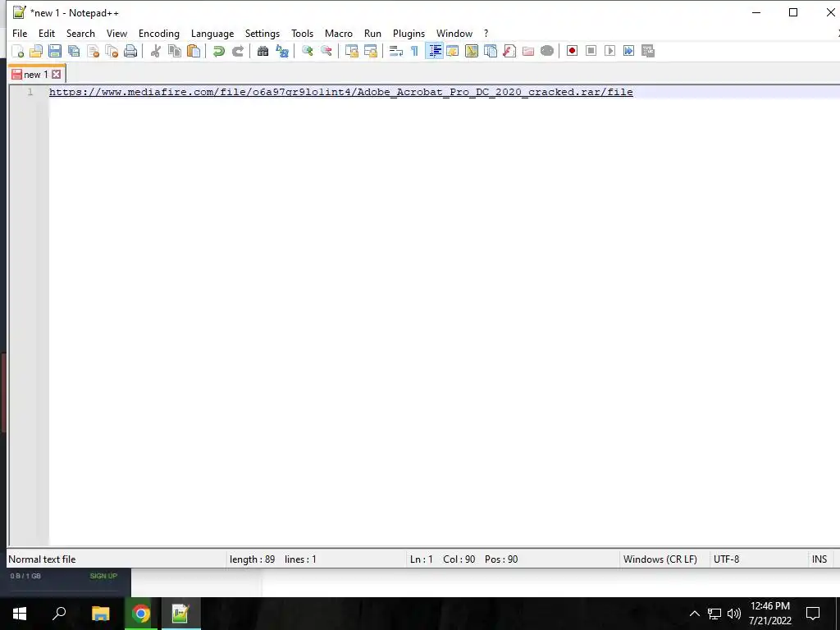Screen dimensions: 840x630
Task: Click the Open file folder icon
Action: tap(36, 51)
